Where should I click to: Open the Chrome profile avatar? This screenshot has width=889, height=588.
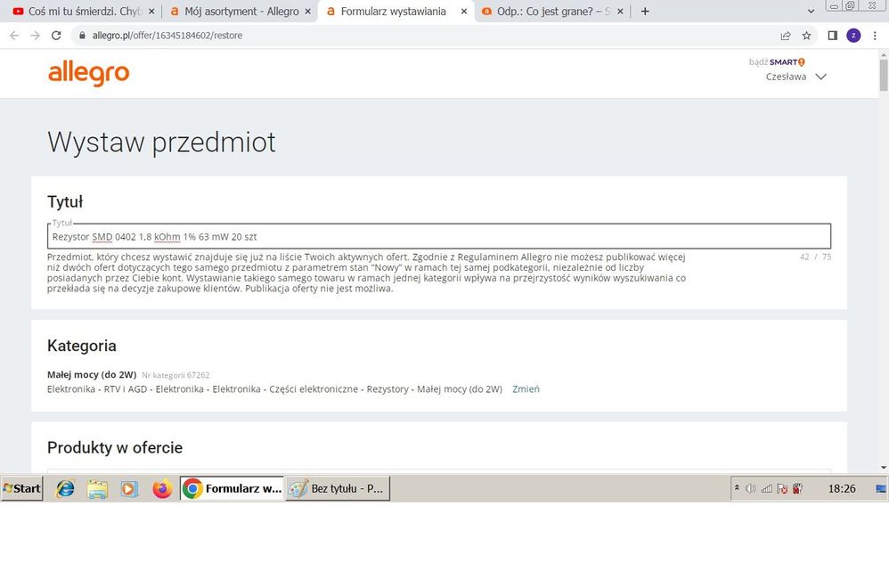click(x=853, y=36)
